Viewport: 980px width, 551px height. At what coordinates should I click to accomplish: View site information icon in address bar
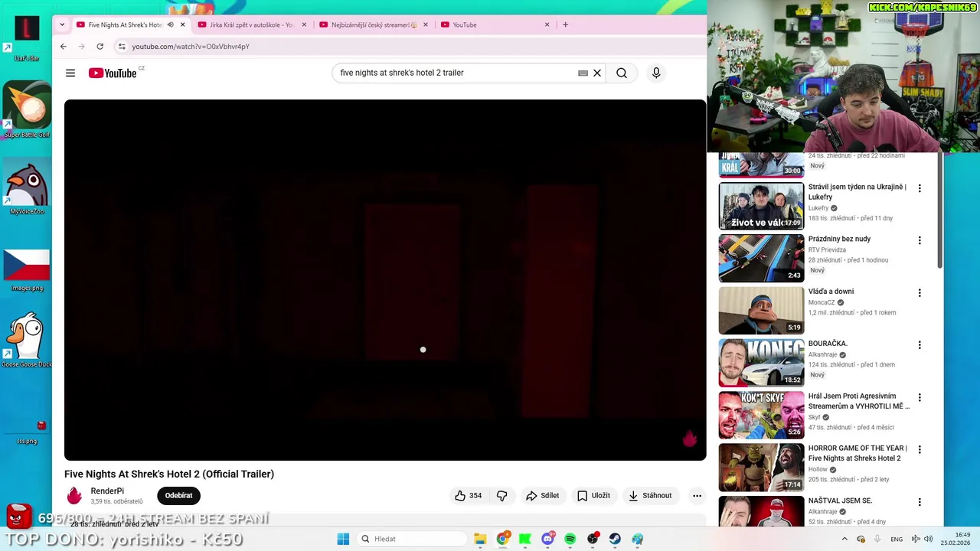pos(121,46)
